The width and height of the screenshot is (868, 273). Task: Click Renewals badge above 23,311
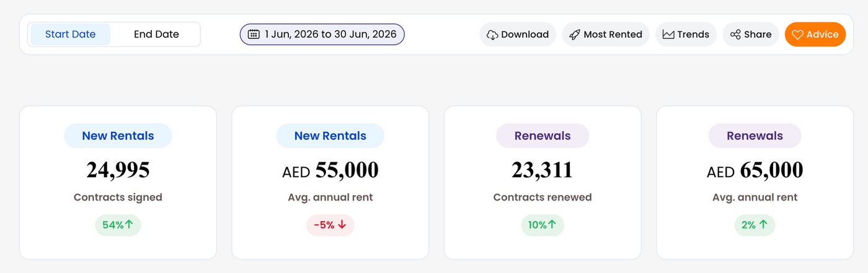coord(542,136)
